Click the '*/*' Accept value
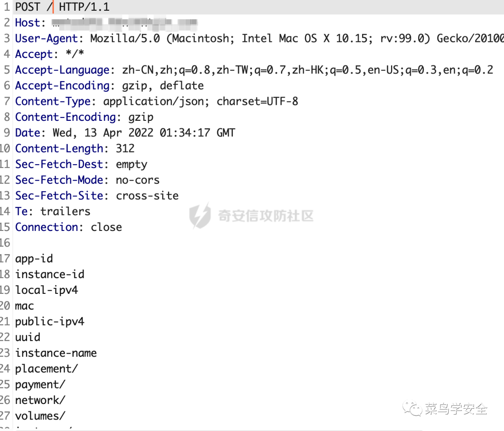 (75, 54)
